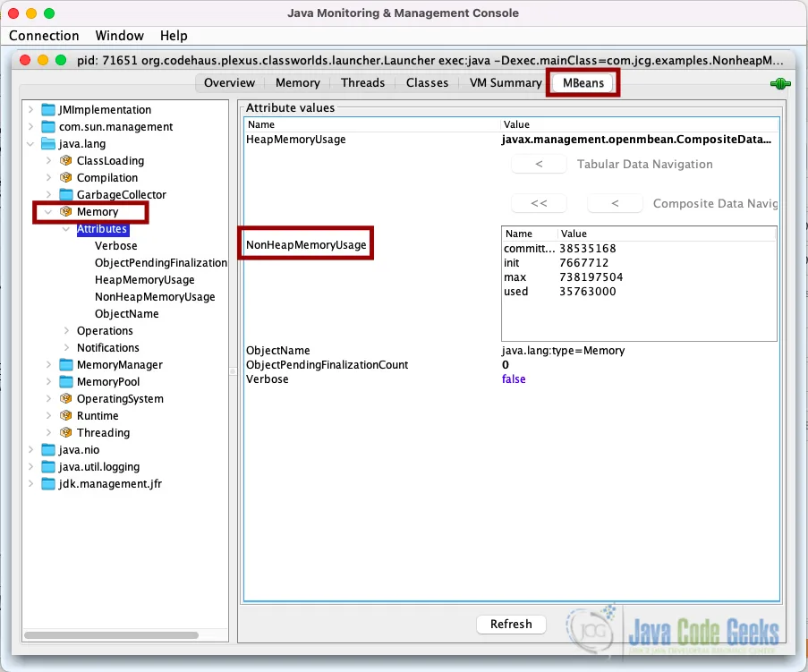
Task: Click the Memory MBean icon in tree
Action: click(x=65, y=212)
